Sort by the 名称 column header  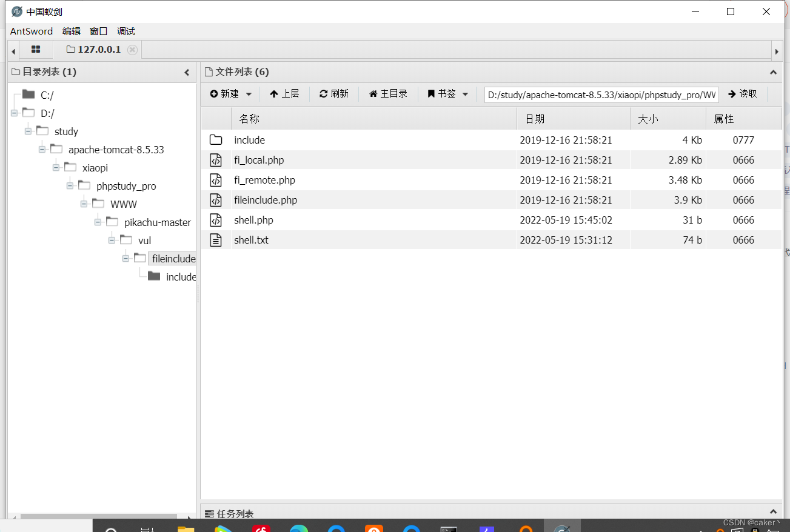[x=373, y=119]
